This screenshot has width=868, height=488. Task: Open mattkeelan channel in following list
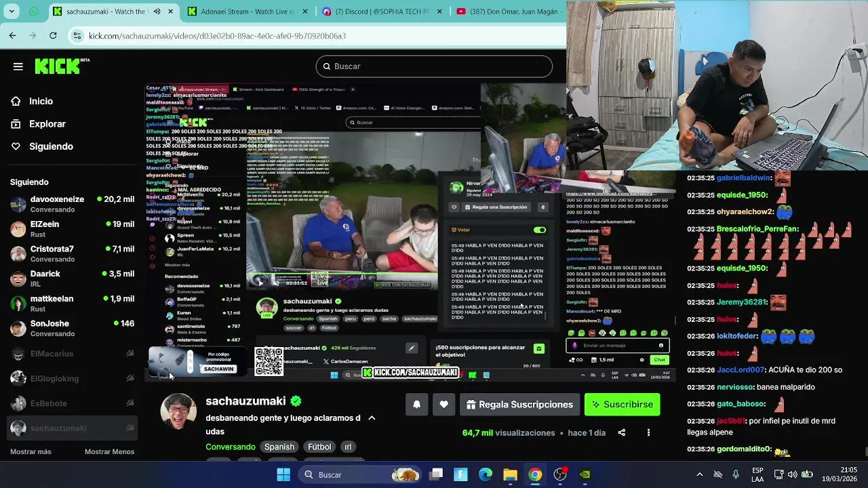[x=72, y=304]
